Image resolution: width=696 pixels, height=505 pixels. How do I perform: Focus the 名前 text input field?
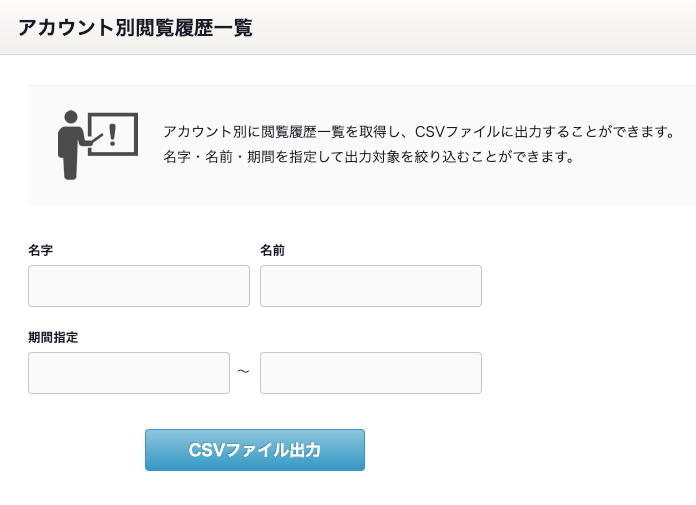click(371, 286)
